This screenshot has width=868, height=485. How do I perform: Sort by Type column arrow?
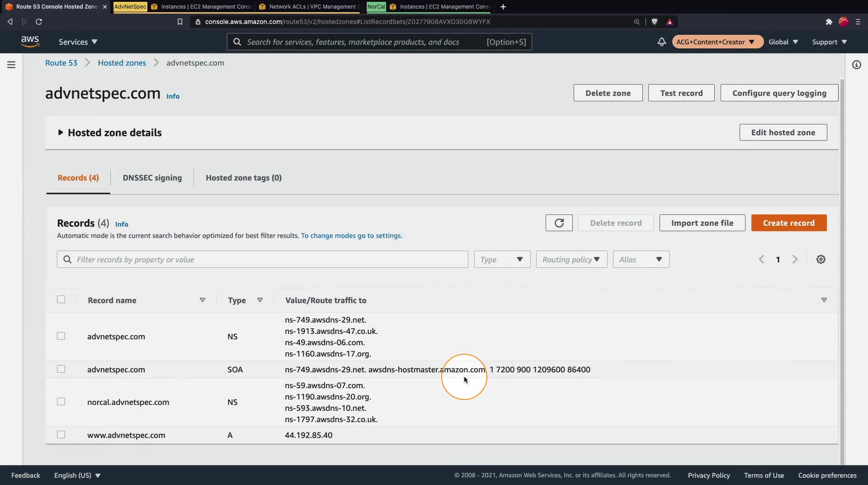(260, 300)
